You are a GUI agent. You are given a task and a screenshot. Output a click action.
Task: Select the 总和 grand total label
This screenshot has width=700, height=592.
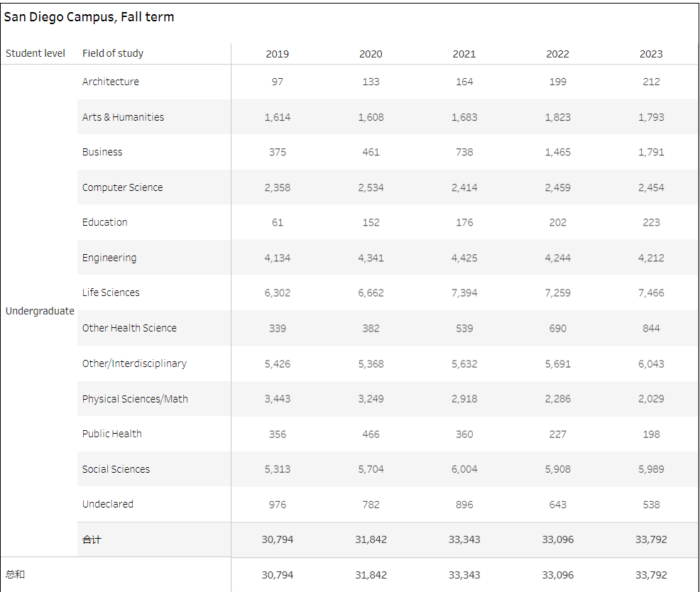15,574
